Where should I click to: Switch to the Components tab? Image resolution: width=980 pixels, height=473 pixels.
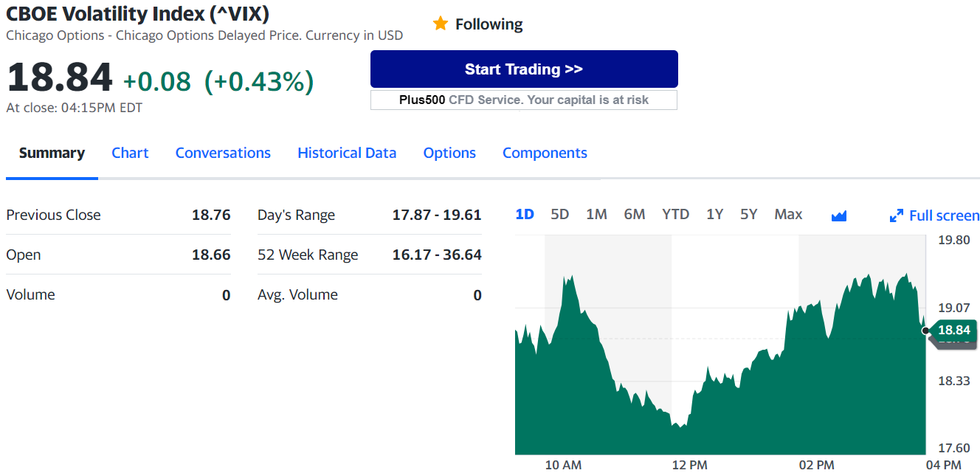click(x=545, y=153)
